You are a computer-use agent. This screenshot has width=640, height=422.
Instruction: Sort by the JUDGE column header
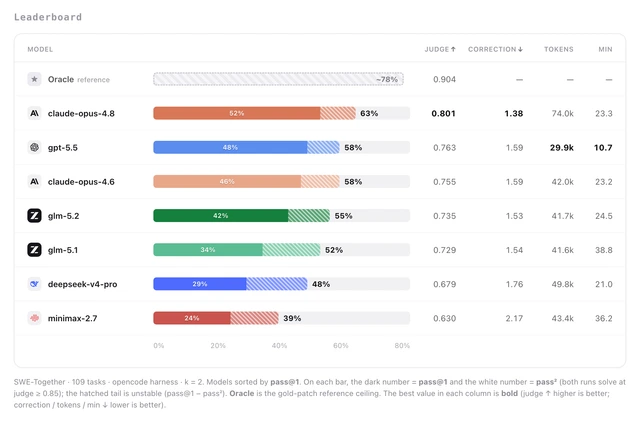click(440, 49)
